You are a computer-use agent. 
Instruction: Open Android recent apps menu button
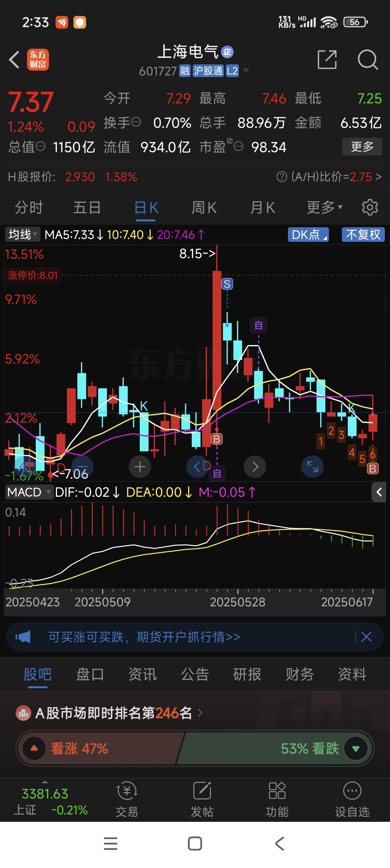click(x=110, y=843)
